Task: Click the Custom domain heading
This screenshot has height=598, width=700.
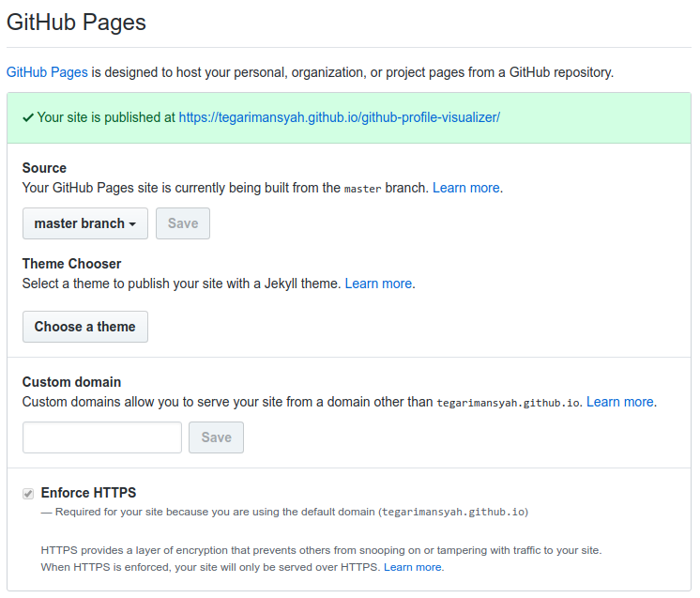Action: pos(72,382)
